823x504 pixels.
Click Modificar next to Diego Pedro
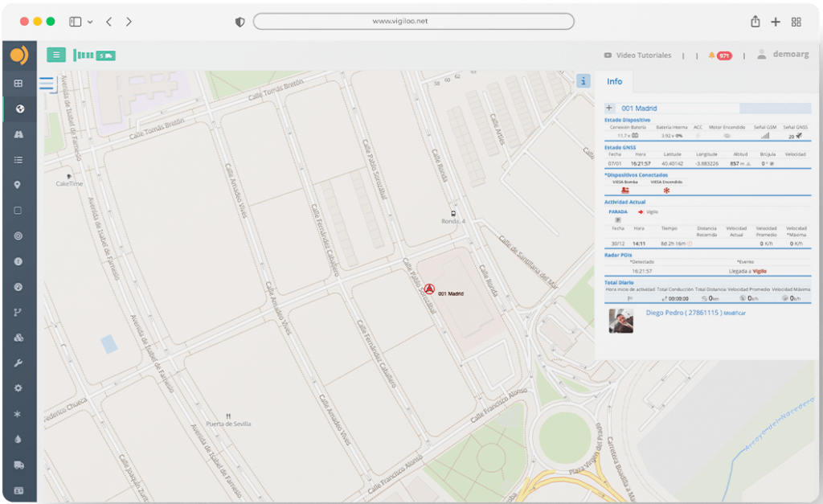734,313
